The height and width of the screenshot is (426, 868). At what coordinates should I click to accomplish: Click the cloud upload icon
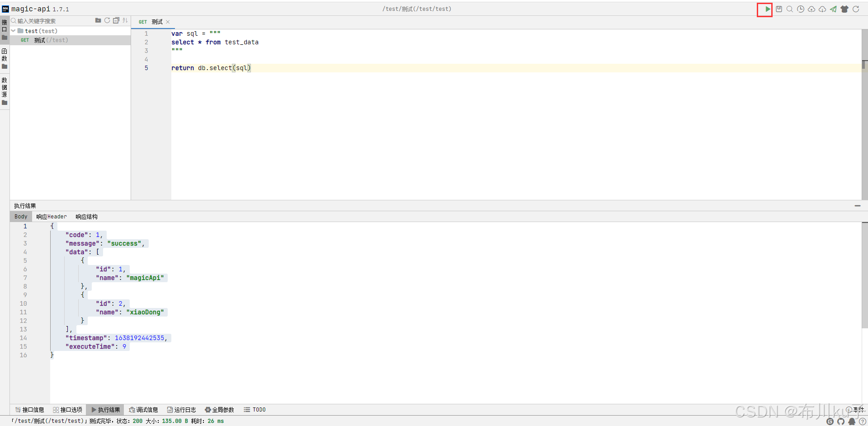tap(811, 9)
